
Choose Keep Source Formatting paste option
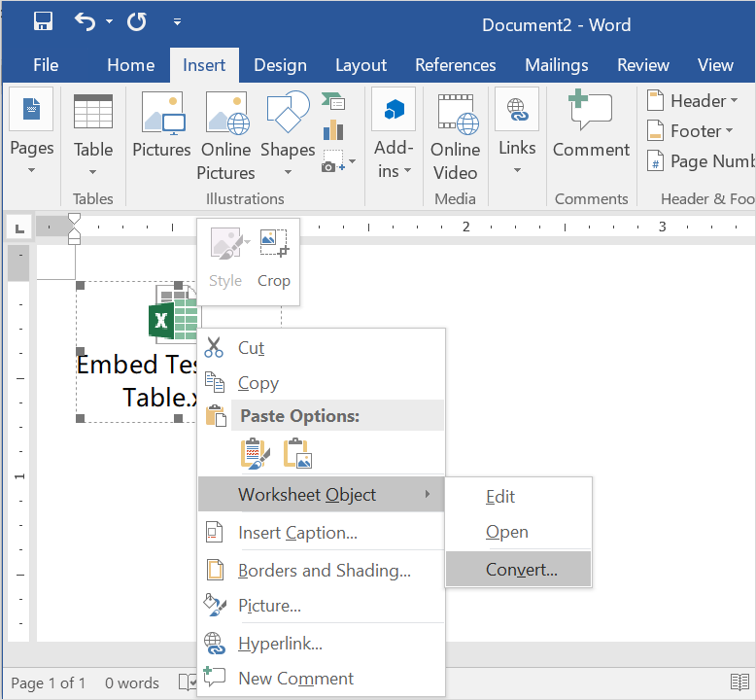pyautogui.click(x=255, y=454)
